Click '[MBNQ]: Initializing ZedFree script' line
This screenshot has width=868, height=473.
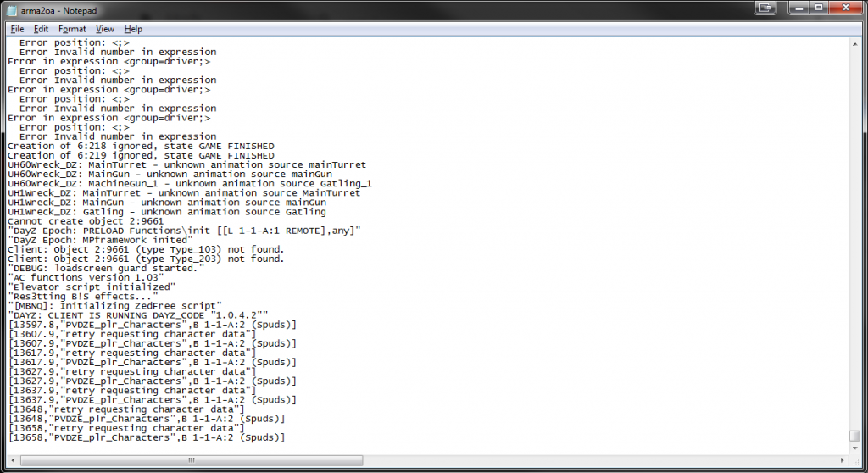coord(114,306)
